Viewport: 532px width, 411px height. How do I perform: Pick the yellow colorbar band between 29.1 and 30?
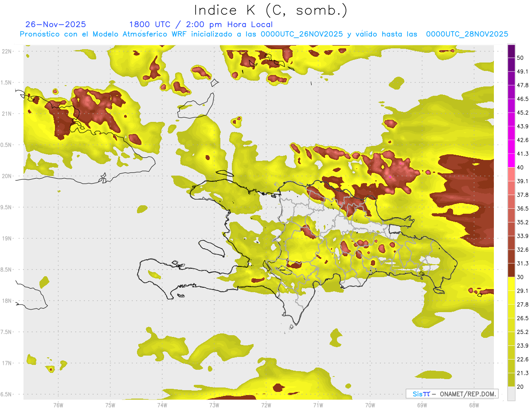click(x=512, y=284)
